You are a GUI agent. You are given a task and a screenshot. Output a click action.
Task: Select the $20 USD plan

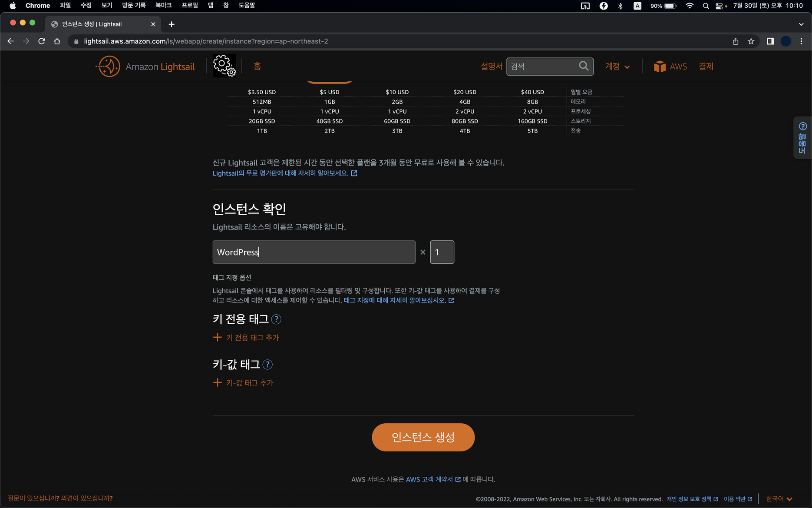pos(465,92)
